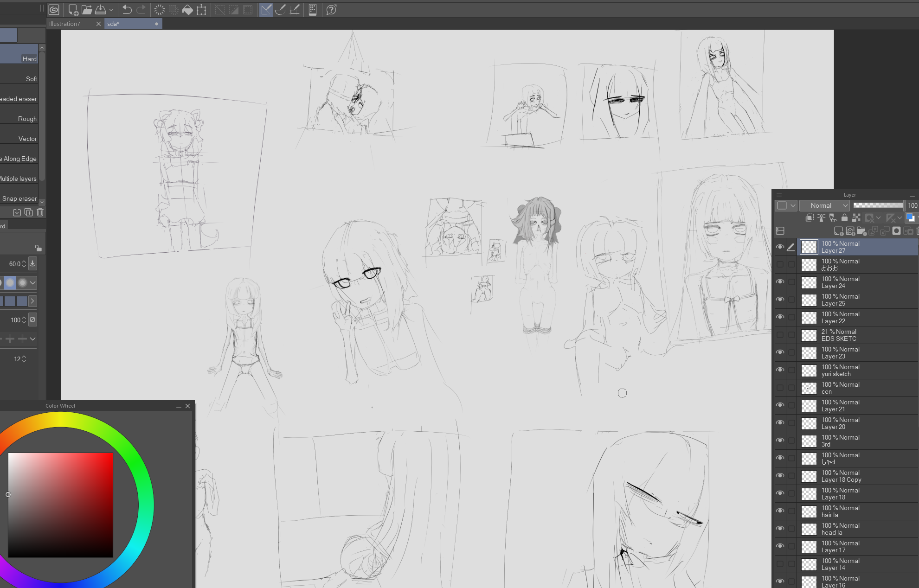
Task: Hide the Layer 24 eye icon
Action: pyautogui.click(x=780, y=282)
